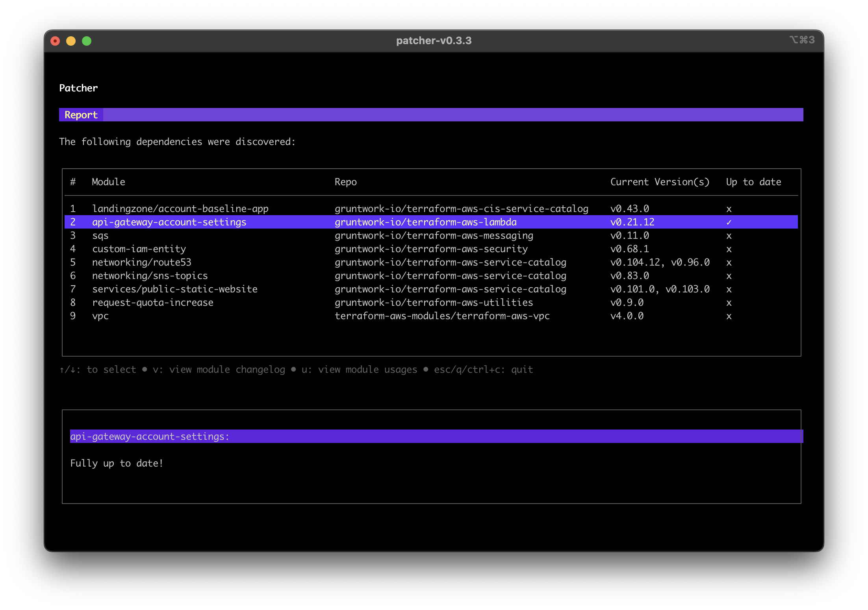Click the 'Fully up to date!' message
868x610 pixels.
coord(117,463)
